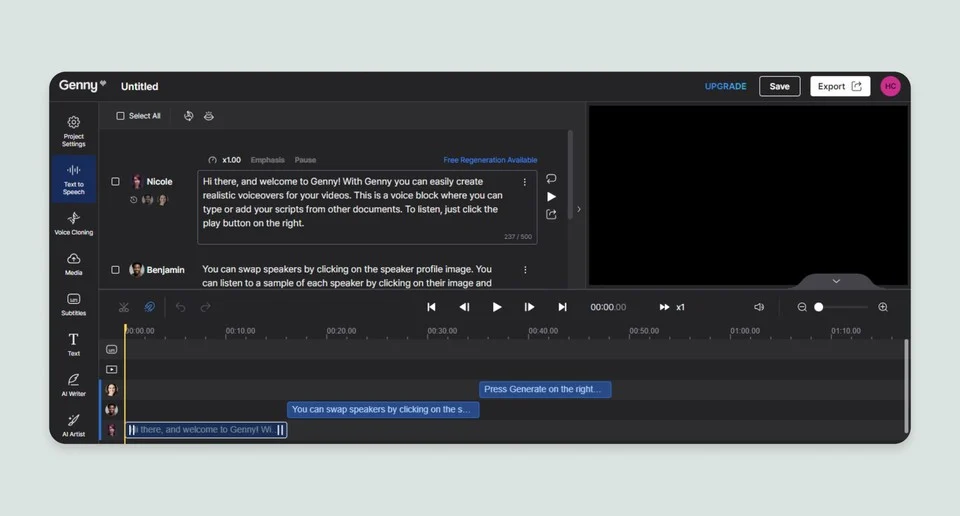Play the timeline
960x516 pixels.
[497, 307]
